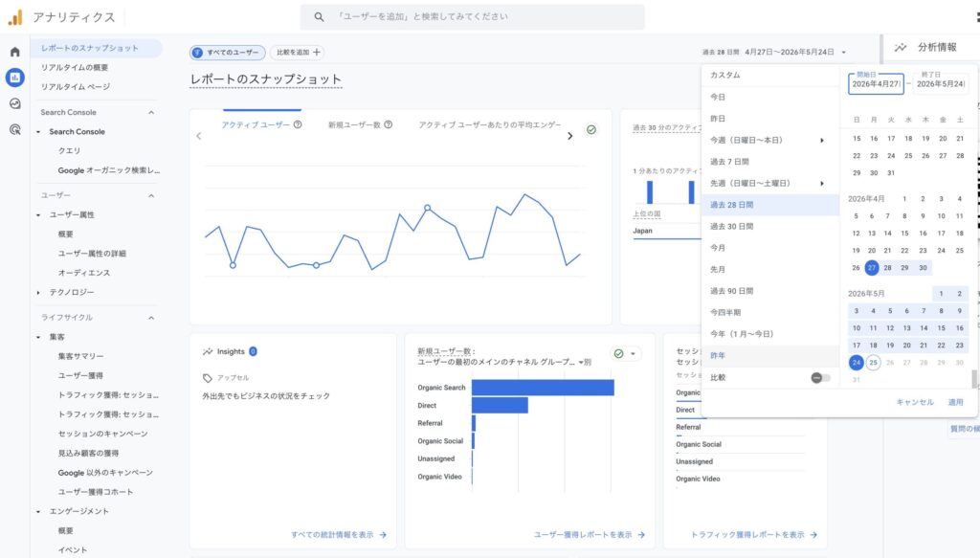Click the すべてのユーザー segment chip

[x=228, y=53]
